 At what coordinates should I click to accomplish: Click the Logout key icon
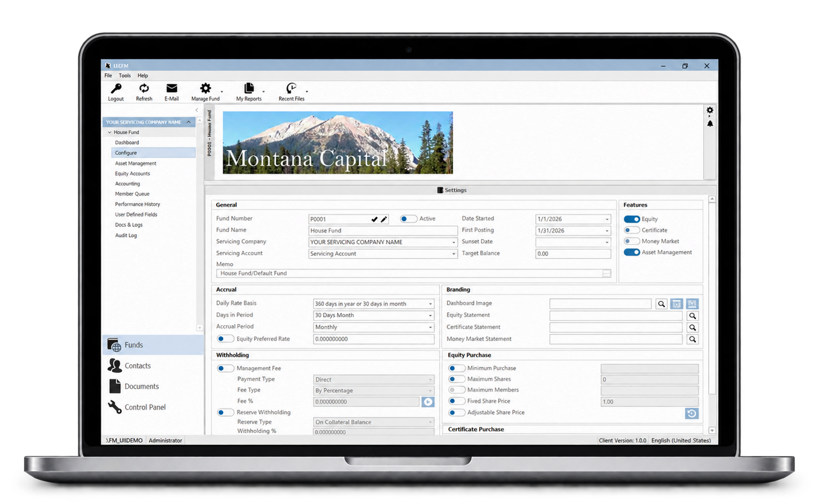tap(116, 89)
